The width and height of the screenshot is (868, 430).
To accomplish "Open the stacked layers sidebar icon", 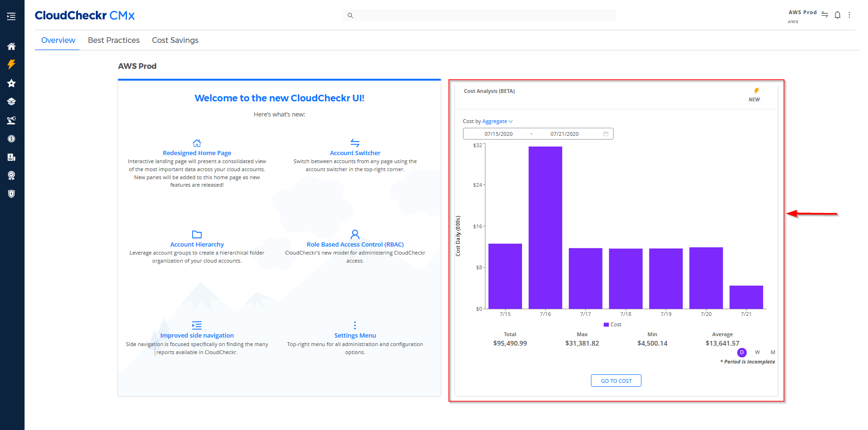I will (x=11, y=102).
